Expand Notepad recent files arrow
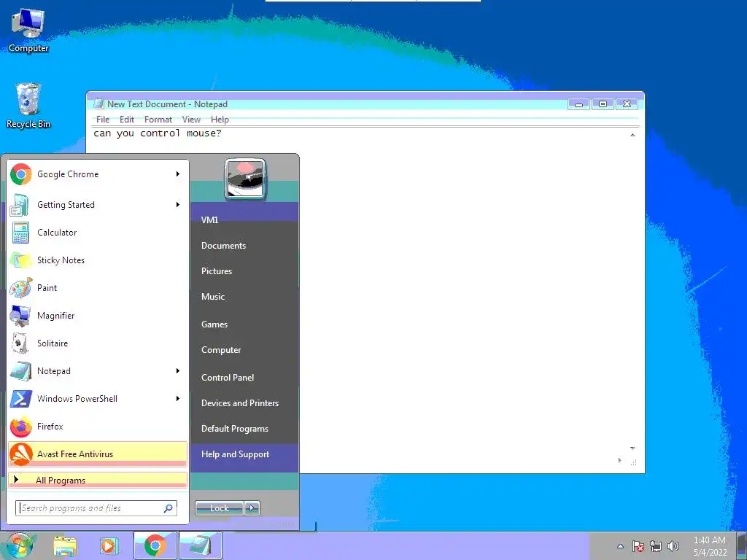747x560 pixels. (x=178, y=371)
